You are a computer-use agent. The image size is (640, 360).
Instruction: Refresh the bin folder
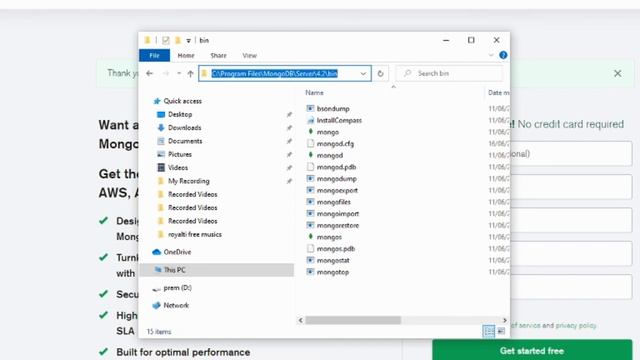380,73
